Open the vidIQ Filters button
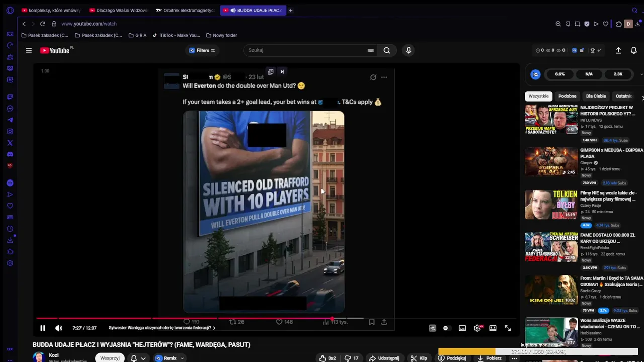 (x=202, y=50)
